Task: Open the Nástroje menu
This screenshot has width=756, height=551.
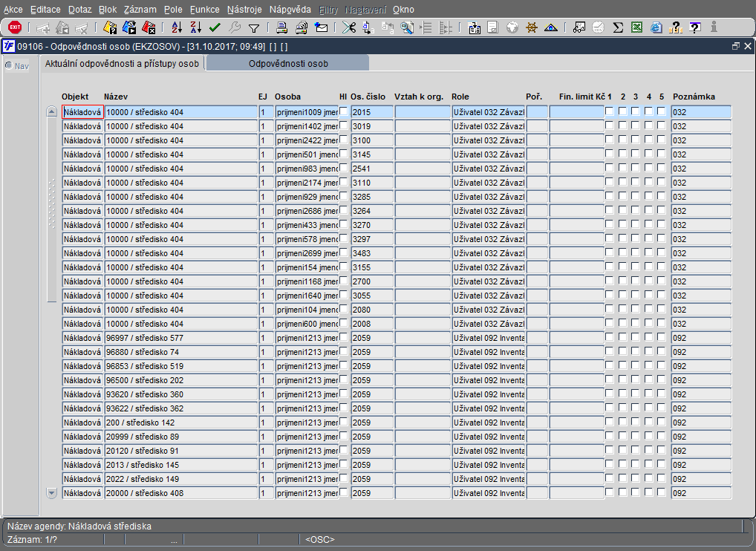Action: (x=244, y=10)
